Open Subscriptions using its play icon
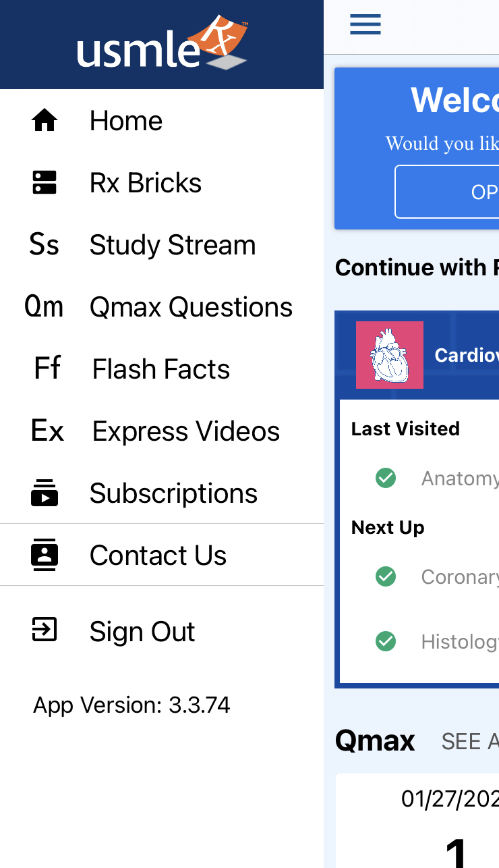The width and height of the screenshot is (499, 868). pos(44,493)
